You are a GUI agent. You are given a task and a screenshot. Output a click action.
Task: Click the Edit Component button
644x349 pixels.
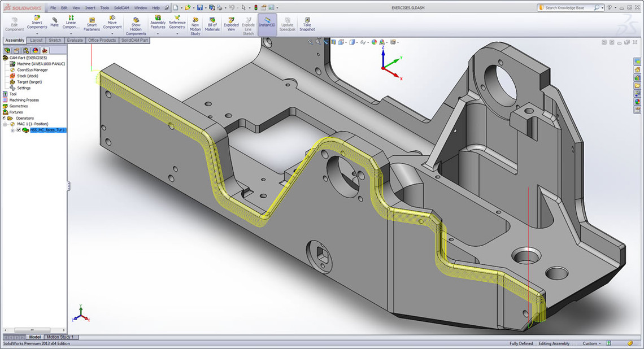coord(14,23)
